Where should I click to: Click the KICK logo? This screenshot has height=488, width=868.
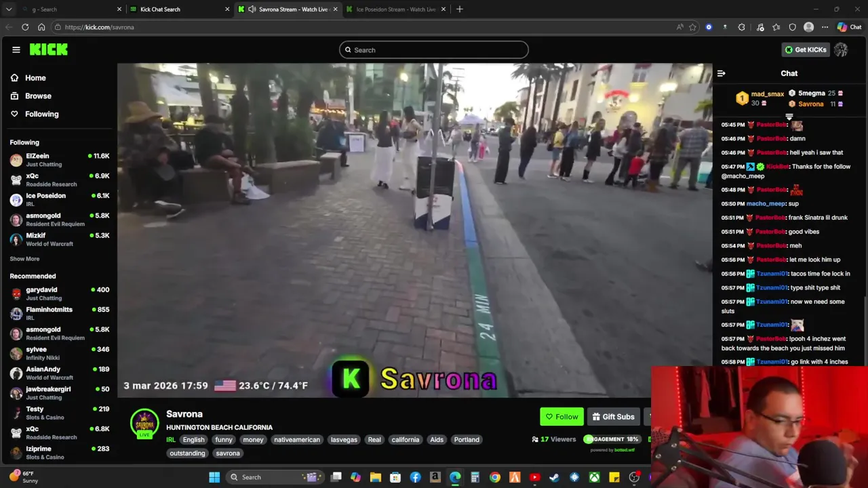point(49,49)
